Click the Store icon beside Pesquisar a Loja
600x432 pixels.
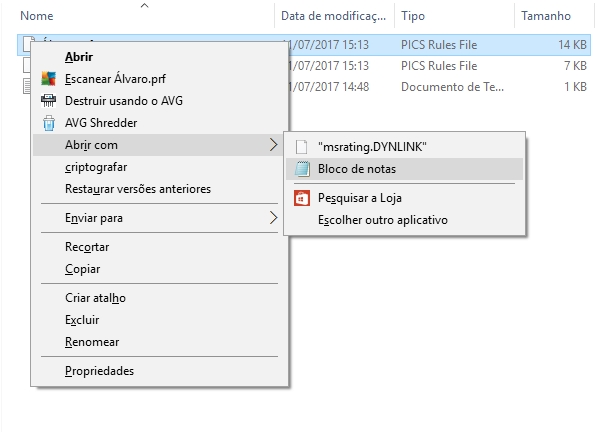pyautogui.click(x=301, y=198)
